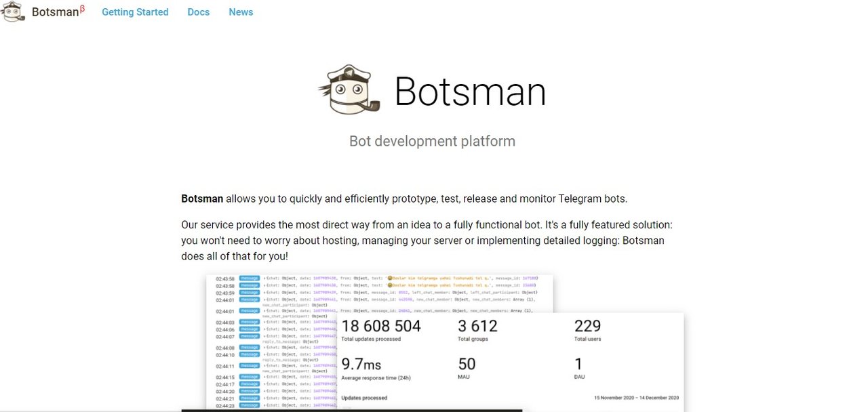Click the '229' total users figure
The width and height of the screenshot is (868, 412).
(588, 326)
